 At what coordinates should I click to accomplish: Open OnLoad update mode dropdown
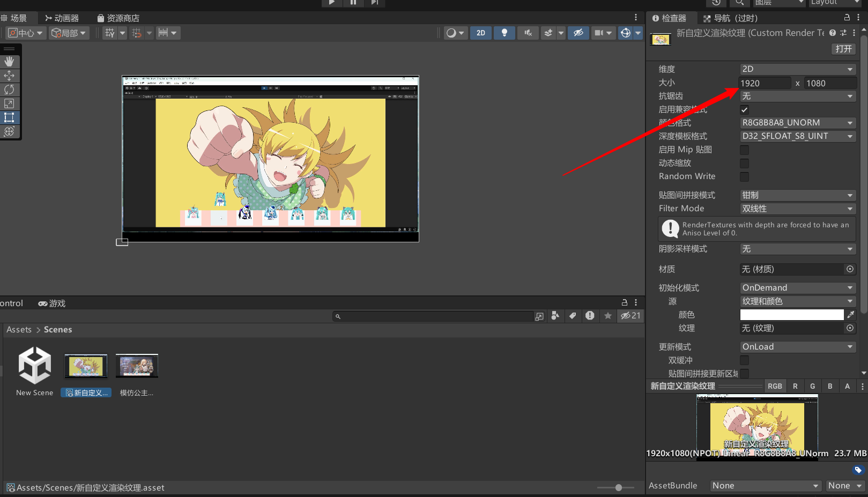[x=798, y=347]
